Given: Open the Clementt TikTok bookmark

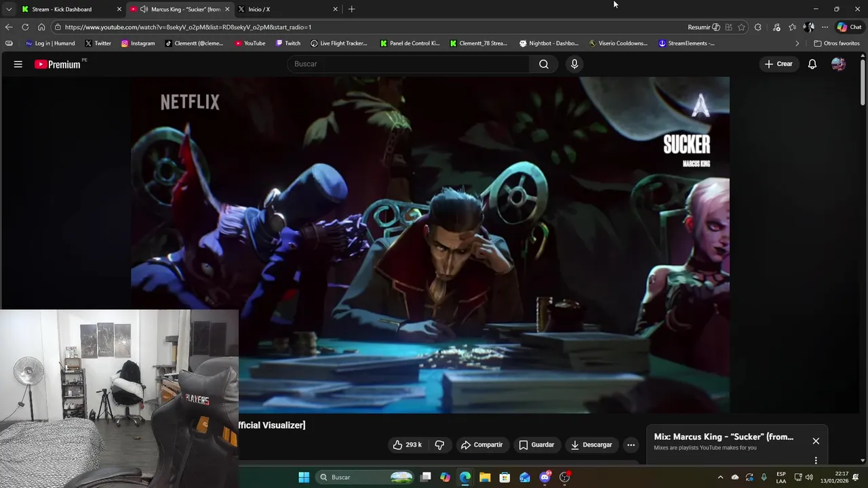Looking at the screenshot, I should coord(195,43).
